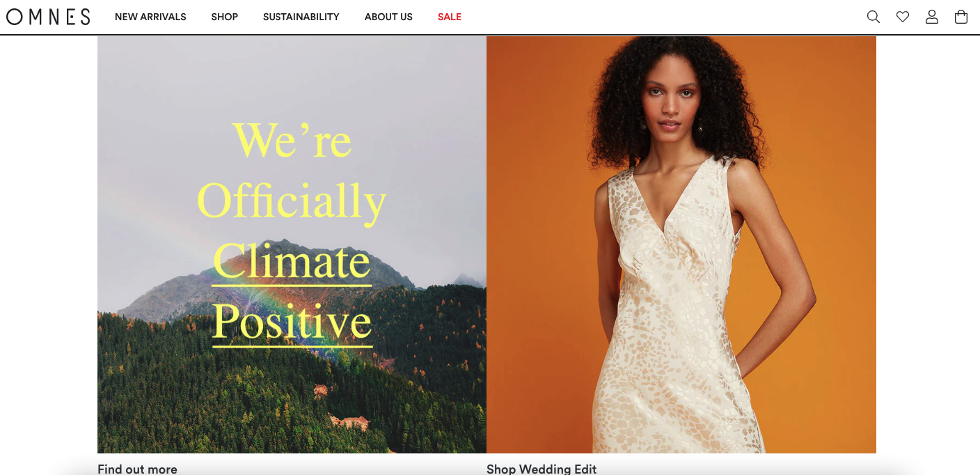Expand the About Us menu
980x475 pixels.
(388, 17)
